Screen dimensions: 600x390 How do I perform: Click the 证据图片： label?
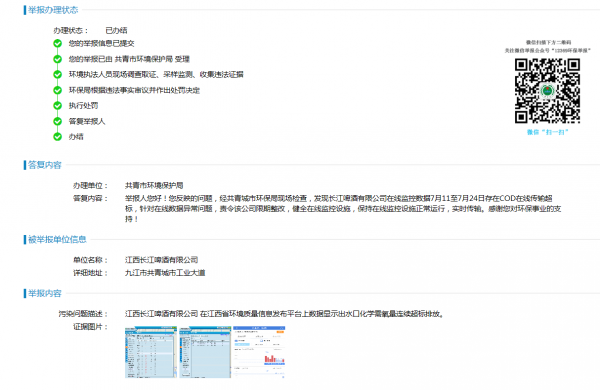90,327
